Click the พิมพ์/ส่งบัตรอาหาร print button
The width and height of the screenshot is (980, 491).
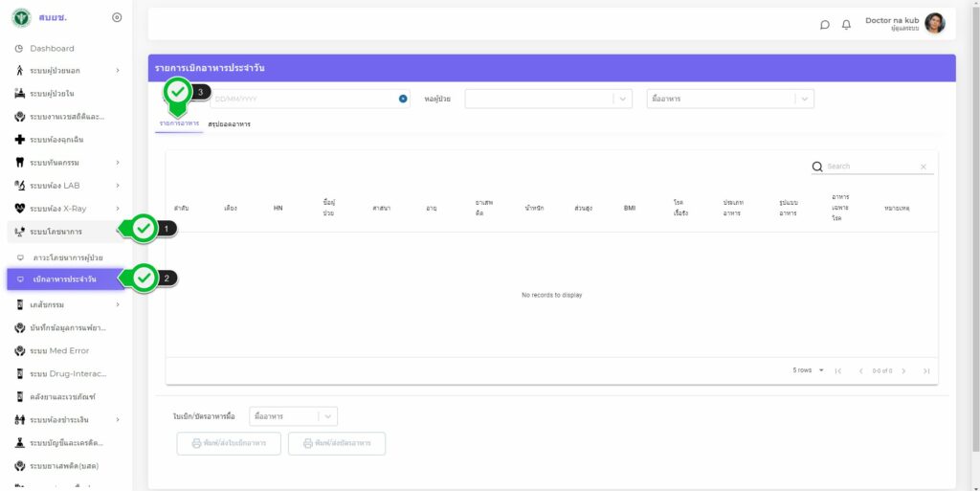coord(337,443)
